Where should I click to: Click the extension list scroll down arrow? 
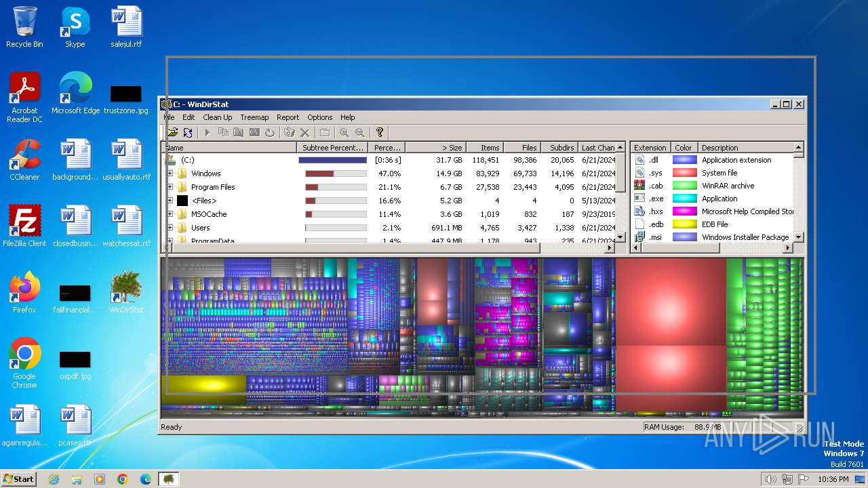(798, 237)
